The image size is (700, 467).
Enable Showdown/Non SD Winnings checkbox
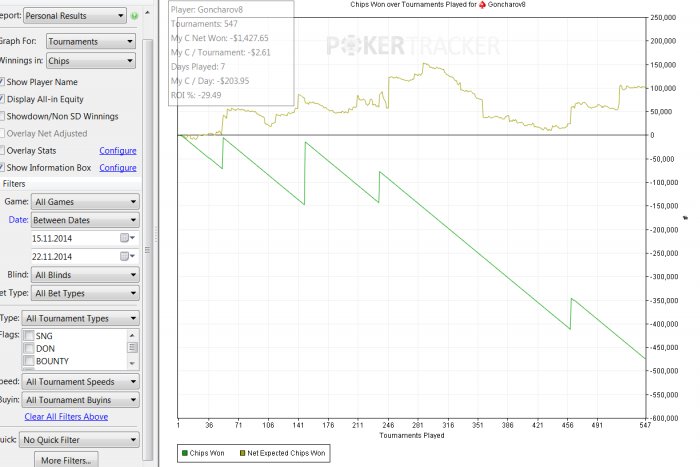2,116
